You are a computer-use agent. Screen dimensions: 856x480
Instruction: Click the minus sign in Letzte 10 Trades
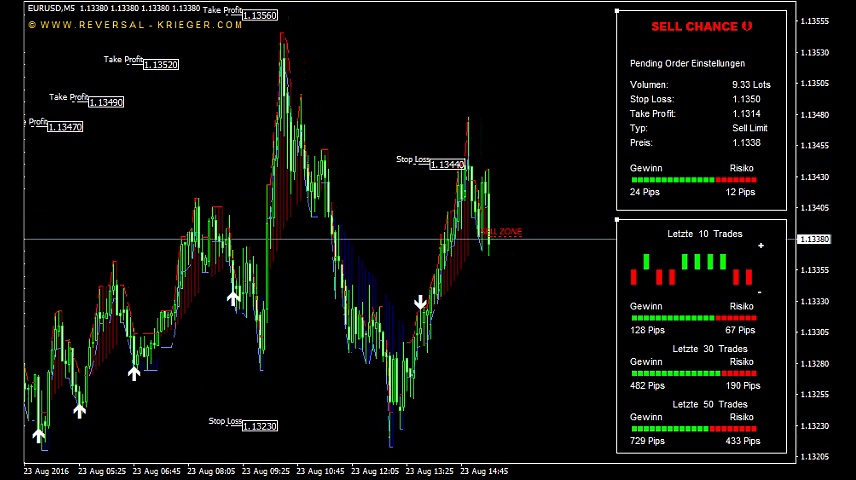tap(759, 292)
